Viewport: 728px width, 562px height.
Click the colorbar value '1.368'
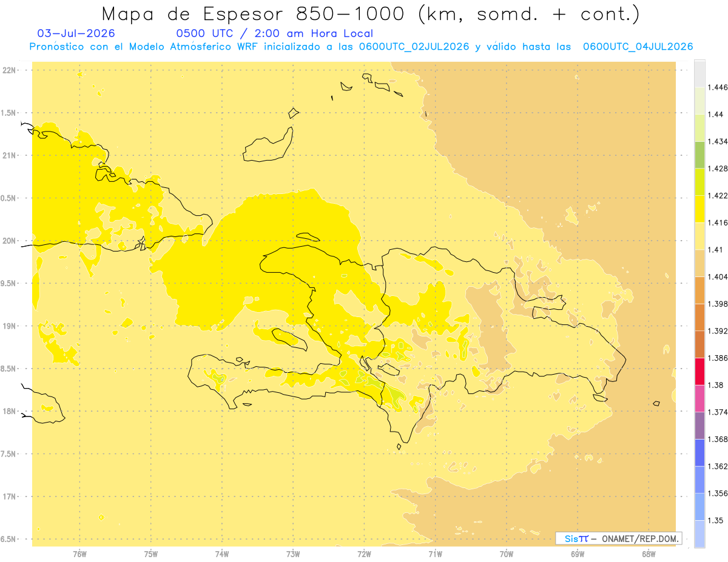pos(719,440)
